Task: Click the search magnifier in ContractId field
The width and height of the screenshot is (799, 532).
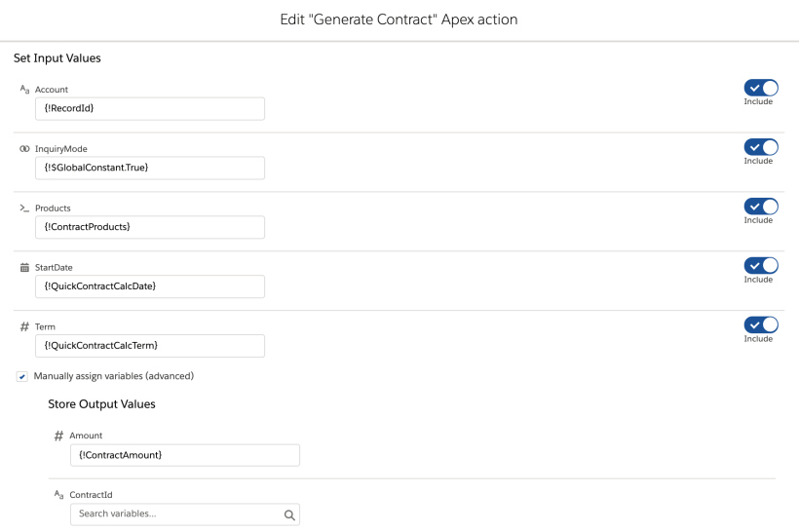Action: [x=289, y=514]
